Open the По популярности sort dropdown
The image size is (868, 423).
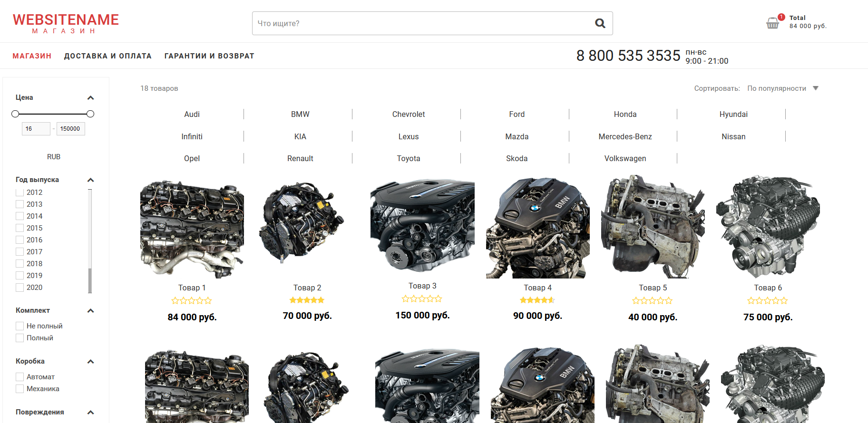click(782, 88)
